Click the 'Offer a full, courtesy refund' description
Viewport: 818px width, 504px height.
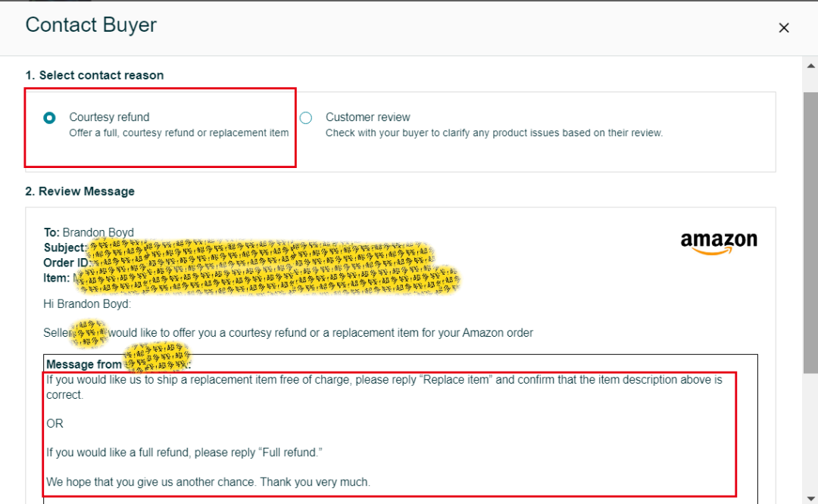(x=179, y=133)
